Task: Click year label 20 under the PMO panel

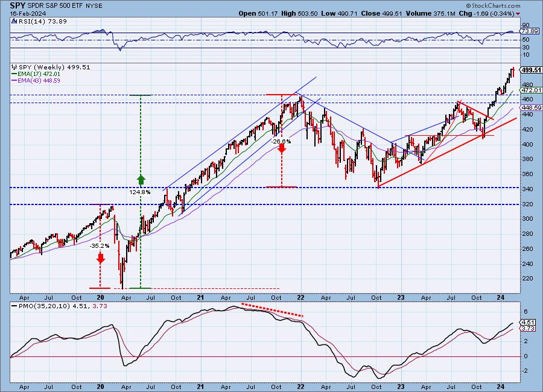Action: click(x=100, y=387)
